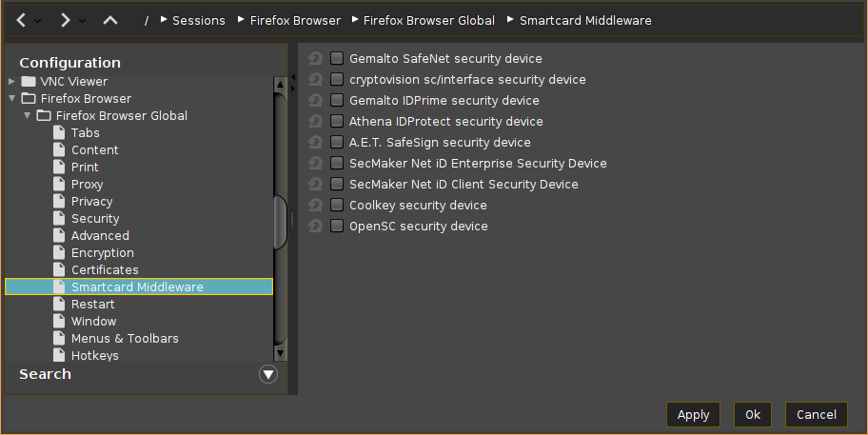Expand the Search panel arrow
The height and width of the screenshot is (435, 868).
click(x=268, y=374)
